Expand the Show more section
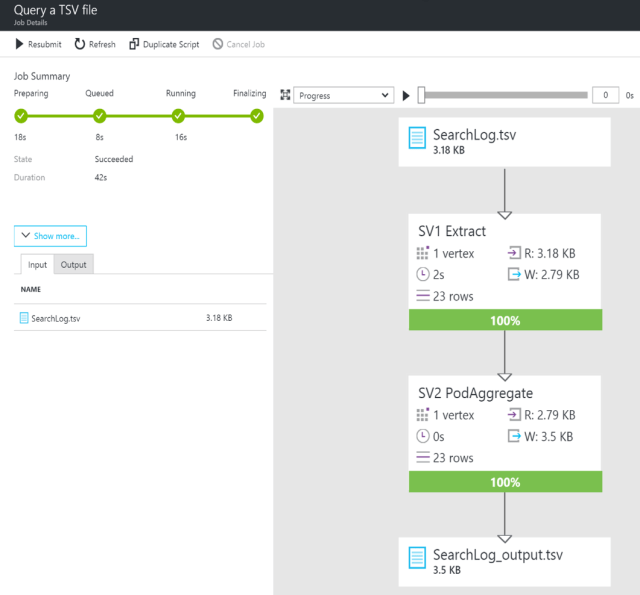Screen dimensions: 640x595 50,236
